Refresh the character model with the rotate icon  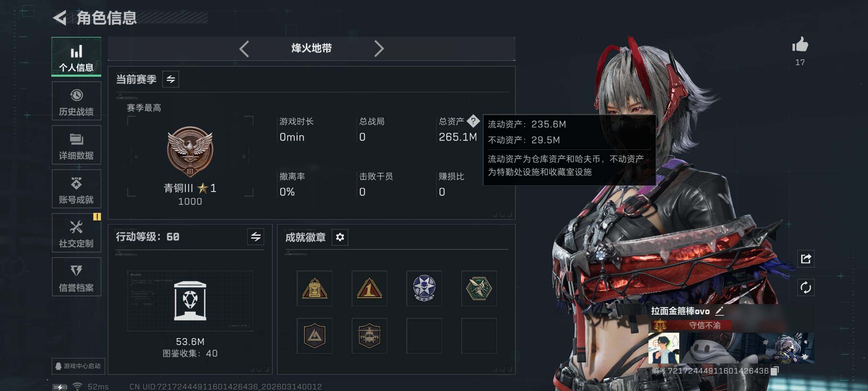coord(806,288)
